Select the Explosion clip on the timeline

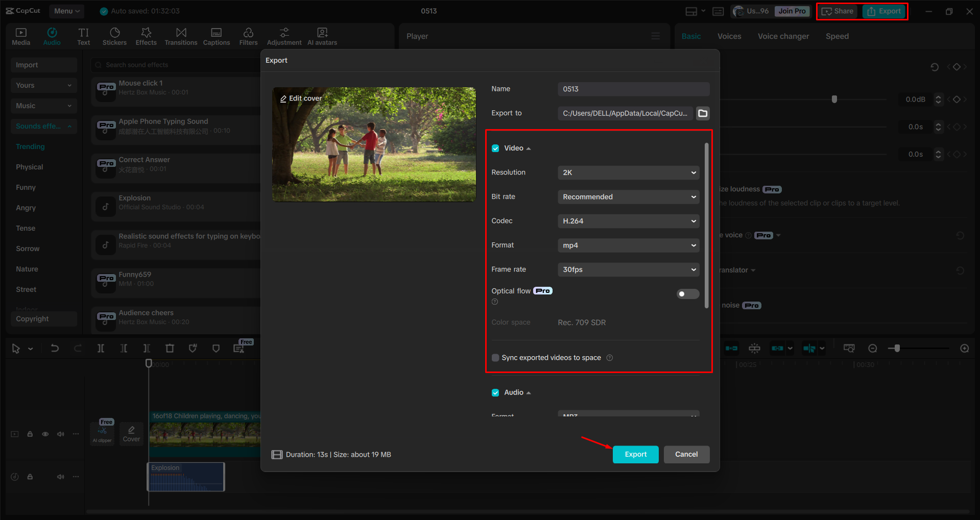185,476
